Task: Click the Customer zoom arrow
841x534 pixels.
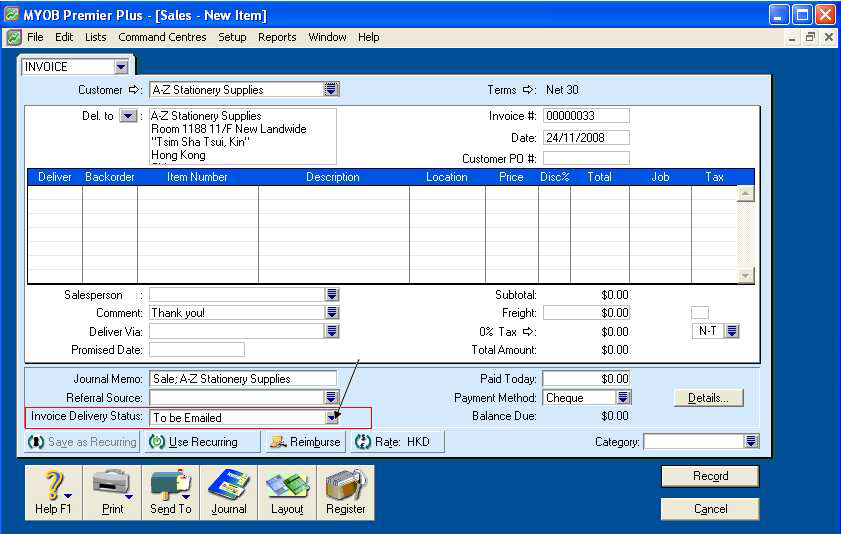Action: (135, 90)
